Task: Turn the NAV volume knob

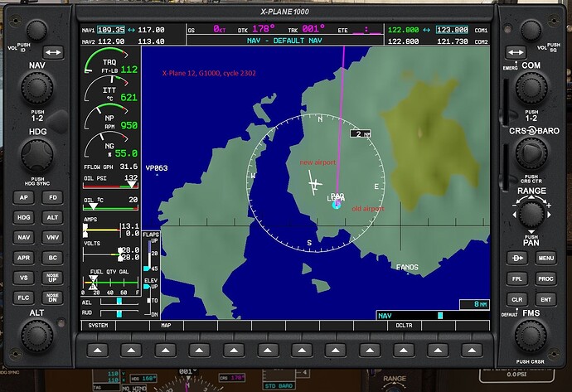Action: [x=36, y=31]
